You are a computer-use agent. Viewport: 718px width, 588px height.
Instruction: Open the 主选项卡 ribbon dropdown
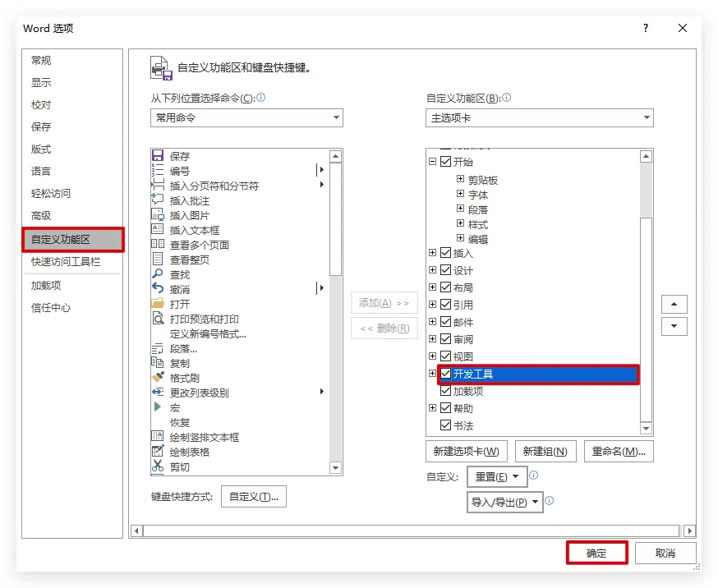(540, 118)
